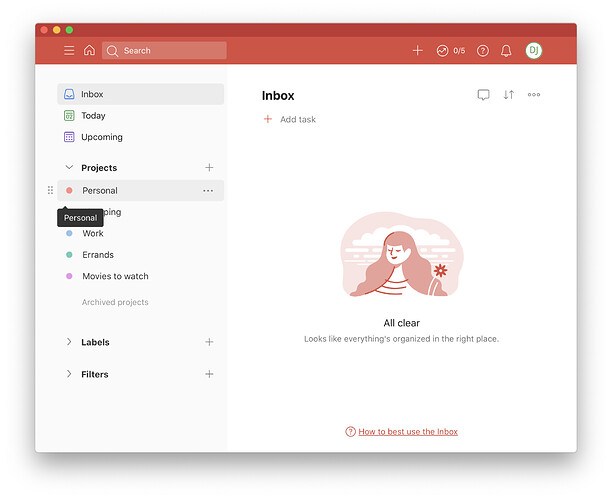The height and width of the screenshot is (499, 612).
Task: Click the Today calendar icon
Action: (69, 116)
